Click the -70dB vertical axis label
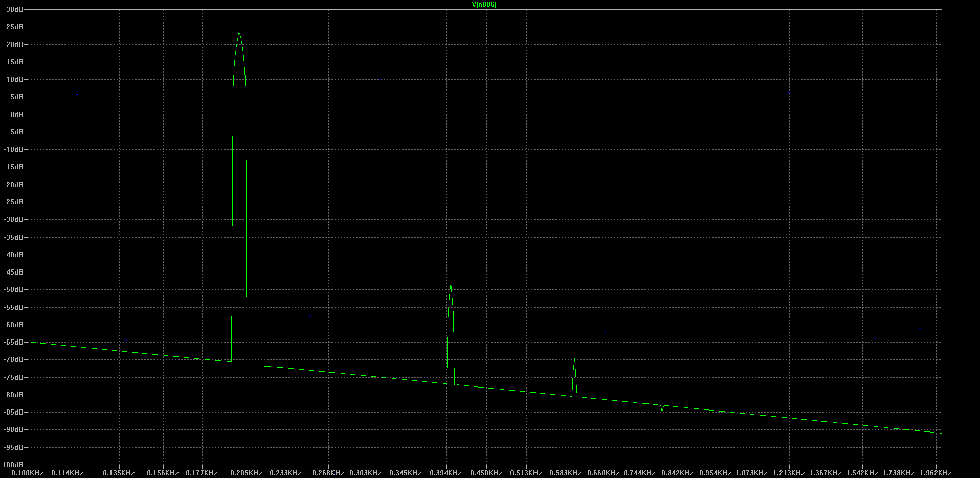Screen dimensions: 980x478 14,360
